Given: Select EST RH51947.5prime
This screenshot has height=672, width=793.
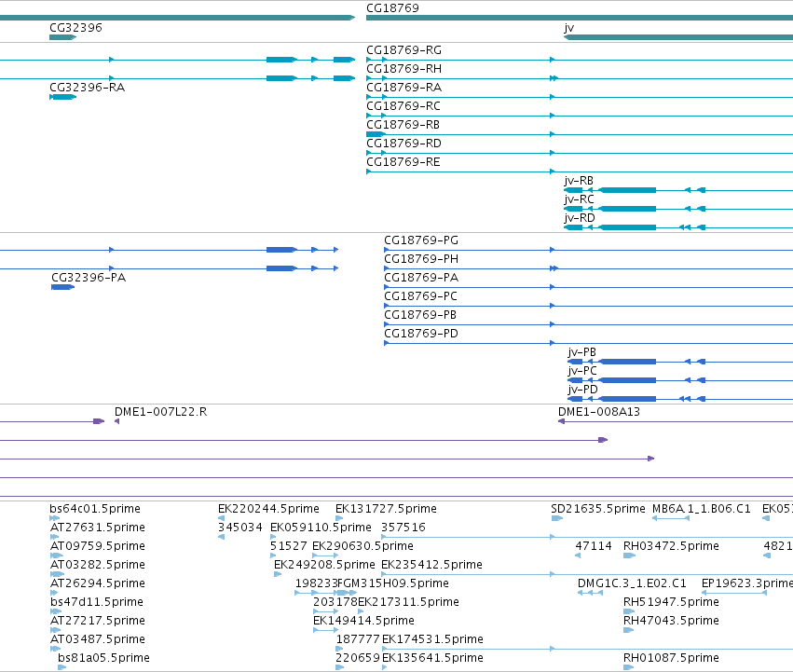Looking at the screenshot, I should (x=671, y=603).
